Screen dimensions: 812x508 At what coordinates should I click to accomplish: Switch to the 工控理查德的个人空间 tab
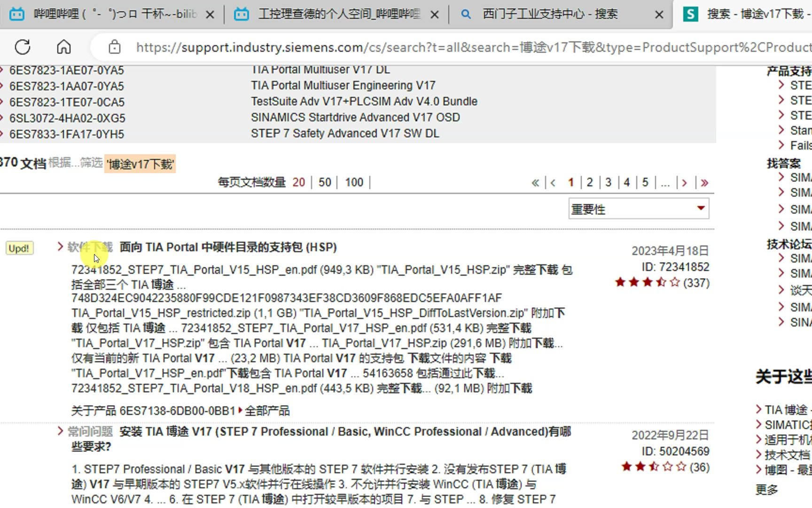[336, 14]
